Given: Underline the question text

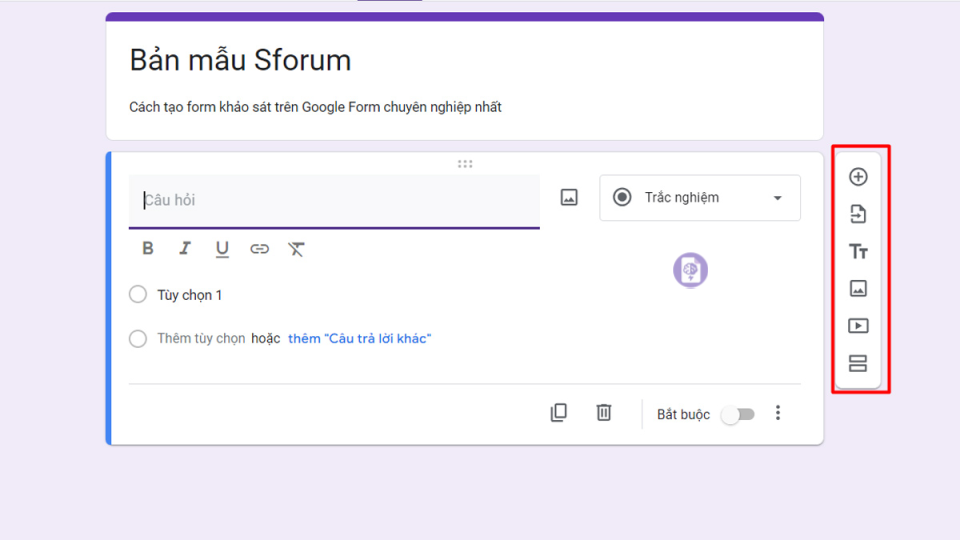Looking at the screenshot, I should [222, 249].
